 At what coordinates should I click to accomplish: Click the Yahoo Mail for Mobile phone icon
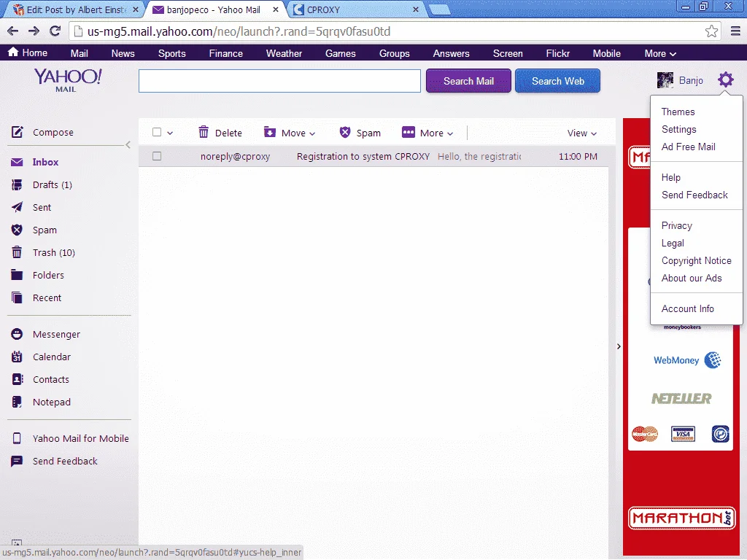17,438
